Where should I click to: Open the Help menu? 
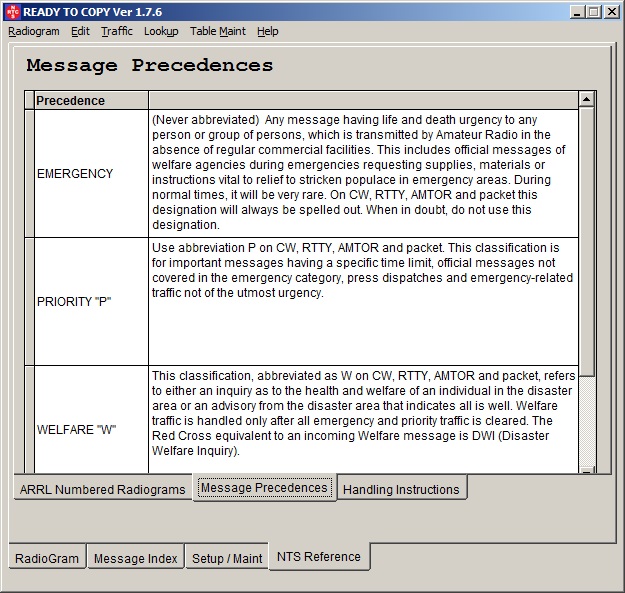[x=267, y=31]
